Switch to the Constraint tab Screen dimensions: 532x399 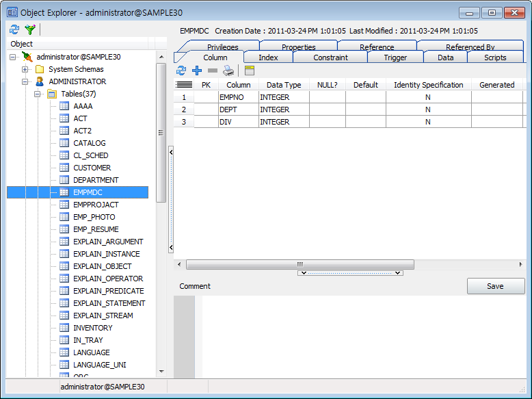tap(330, 57)
